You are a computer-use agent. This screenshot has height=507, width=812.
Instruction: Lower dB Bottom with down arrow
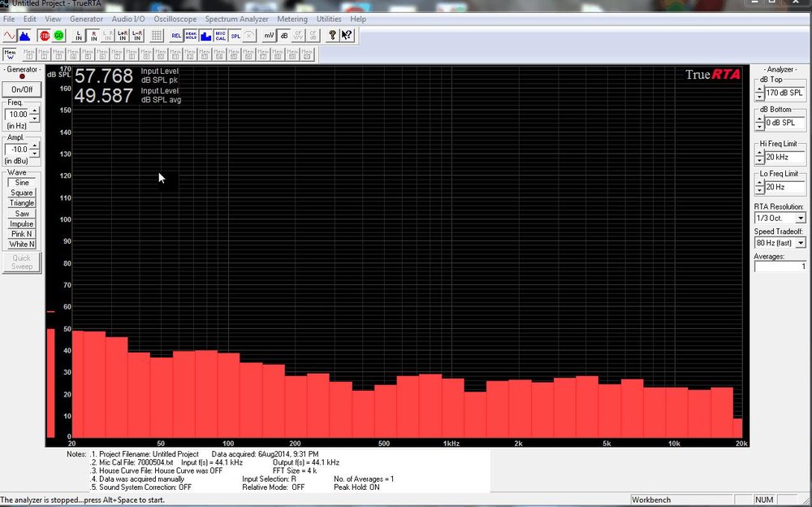pos(759,127)
